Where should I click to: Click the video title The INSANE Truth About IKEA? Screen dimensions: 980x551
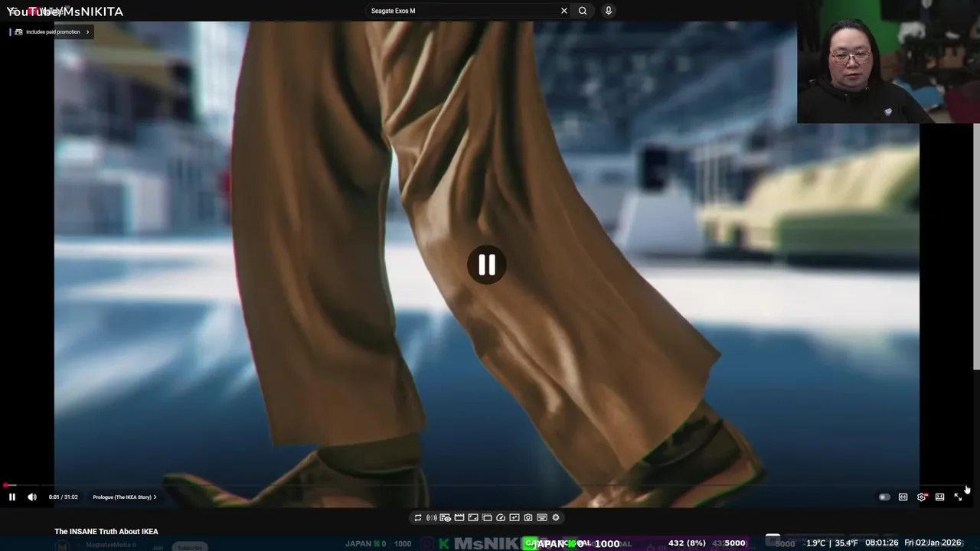106,531
